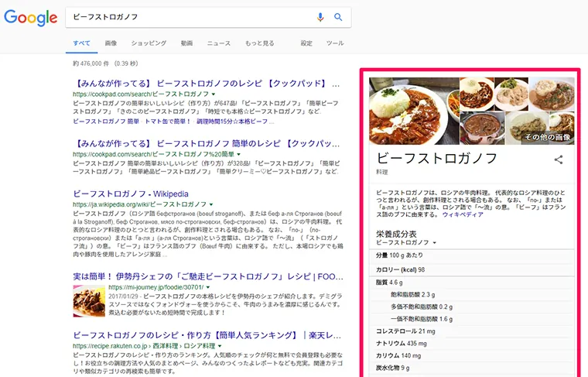The width and height of the screenshot is (588, 377).
Task: Expand arrow next to recipe.rakuten.co.jp URL
Action: click(220, 346)
